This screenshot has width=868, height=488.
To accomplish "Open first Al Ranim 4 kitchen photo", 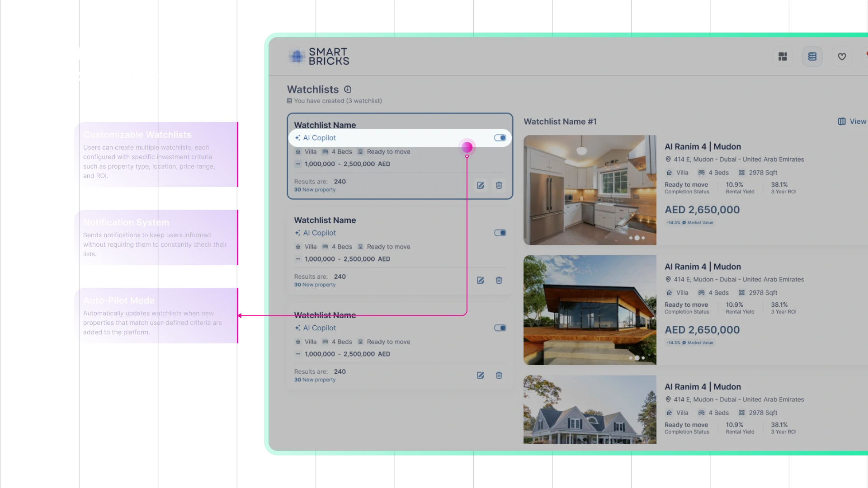I will [x=590, y=190].
